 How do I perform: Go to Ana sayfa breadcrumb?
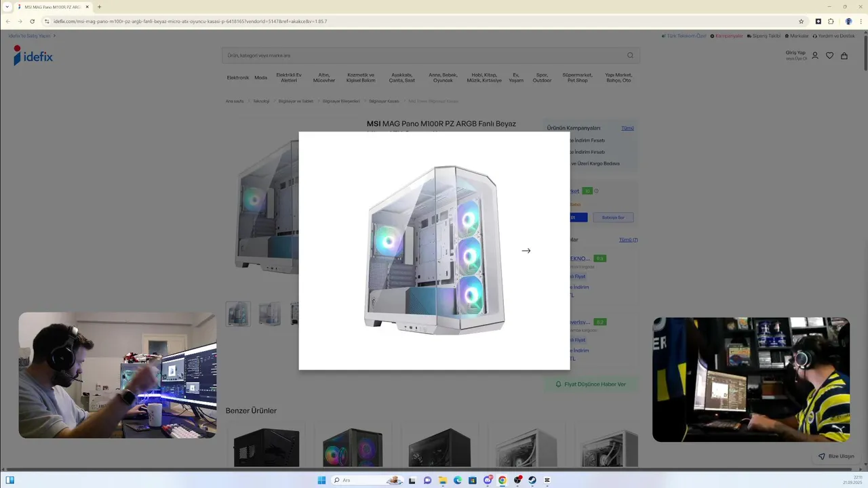pos(235,101)
